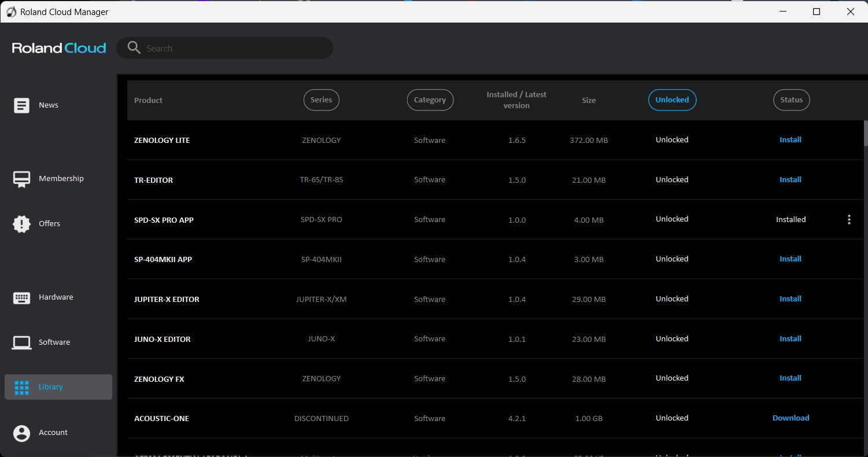Toggle the Status filter pill
The image size is (868, 457).
791,100
